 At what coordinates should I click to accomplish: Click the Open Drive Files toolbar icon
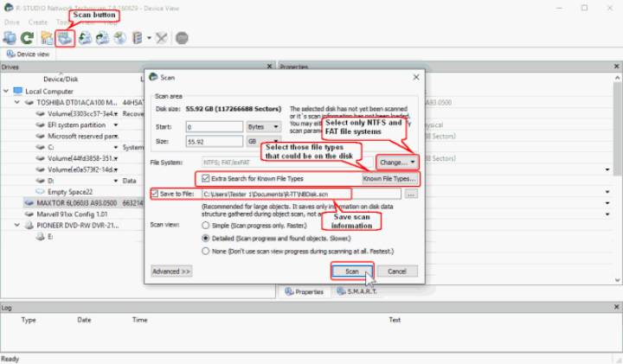coord(47,38)
